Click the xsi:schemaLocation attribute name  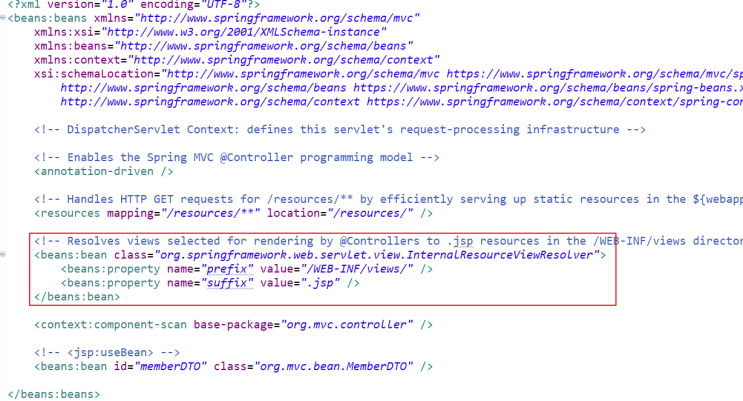click(94, 74)
